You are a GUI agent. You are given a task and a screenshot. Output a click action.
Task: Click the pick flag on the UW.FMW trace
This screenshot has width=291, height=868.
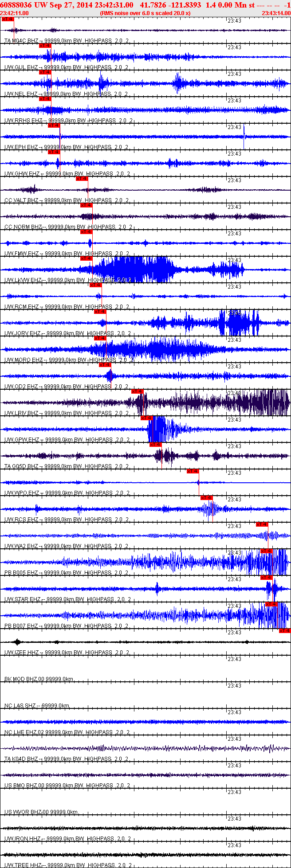click(x=86, y=232)
